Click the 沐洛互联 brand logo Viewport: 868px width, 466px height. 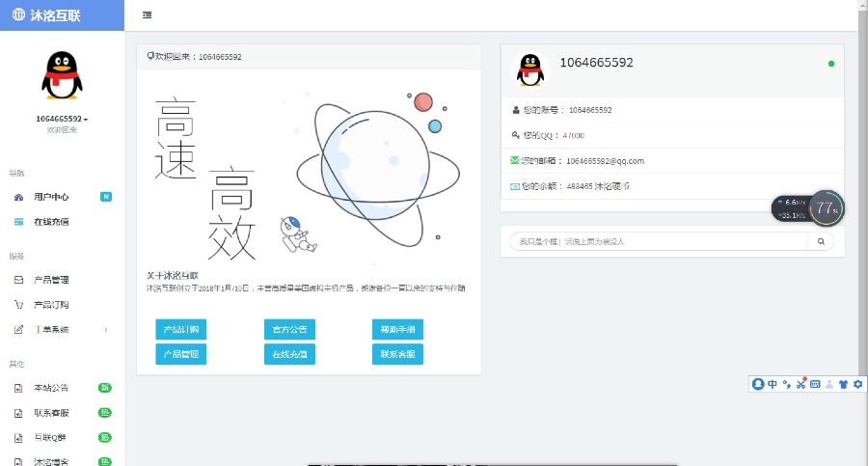(x=46, y=15)
